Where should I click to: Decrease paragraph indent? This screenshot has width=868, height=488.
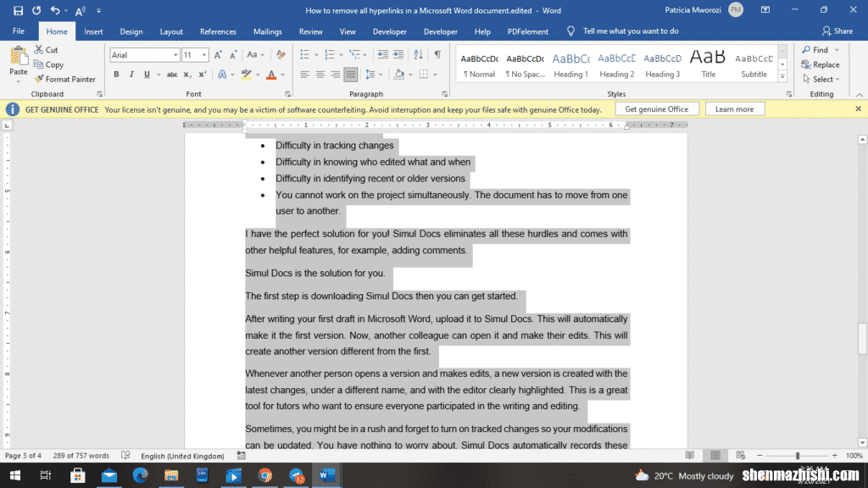382,54
